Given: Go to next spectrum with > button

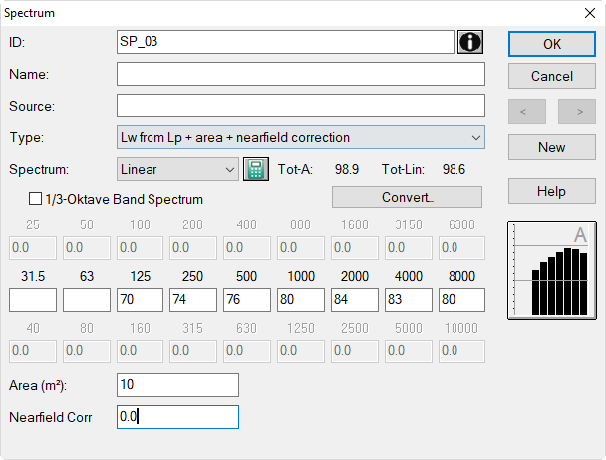Looking at the screenshot, I should [577, 112].
